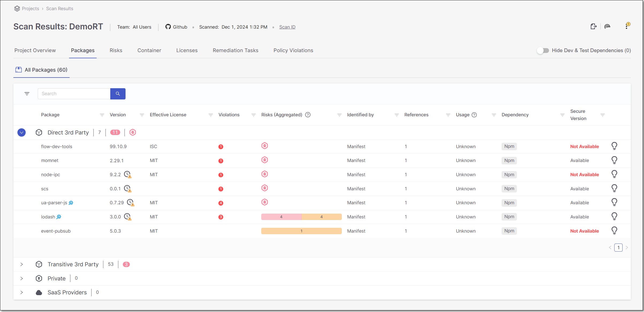Open the Usage column filter
644x312 pixels.
[x=494, y=115]
